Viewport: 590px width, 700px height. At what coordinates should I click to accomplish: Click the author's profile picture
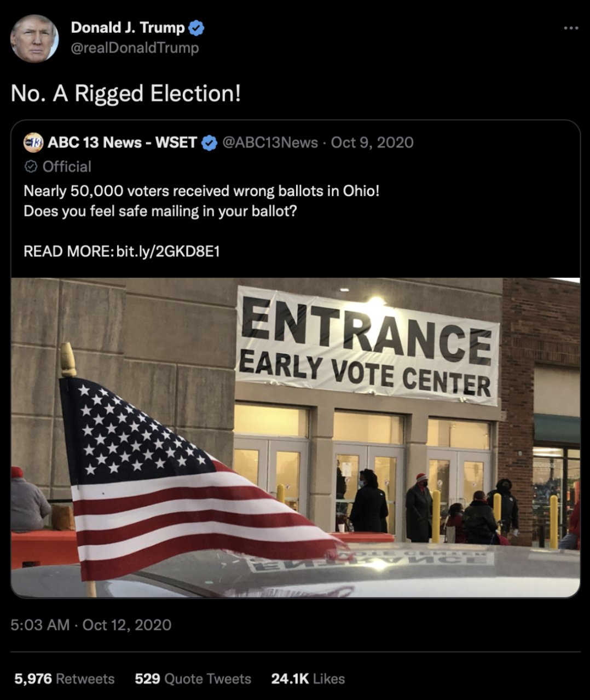(34, 39)
